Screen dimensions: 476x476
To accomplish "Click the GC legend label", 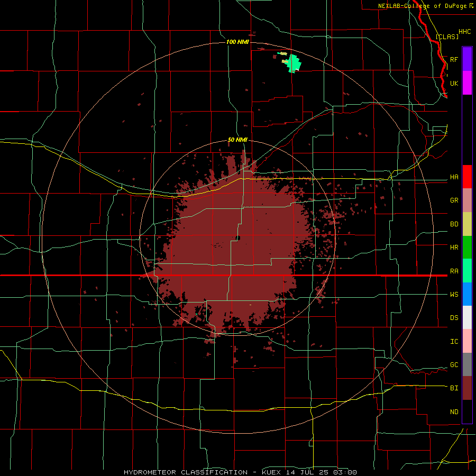I will coord(454,365).
